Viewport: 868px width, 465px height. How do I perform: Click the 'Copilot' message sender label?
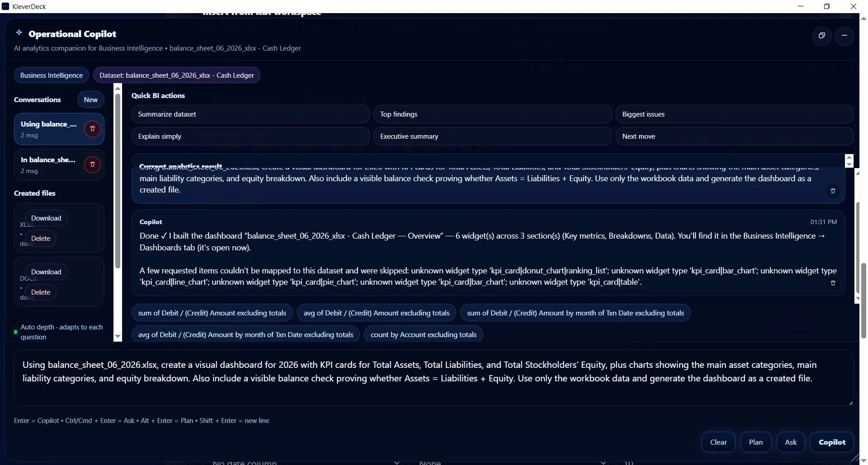[151, 222]
